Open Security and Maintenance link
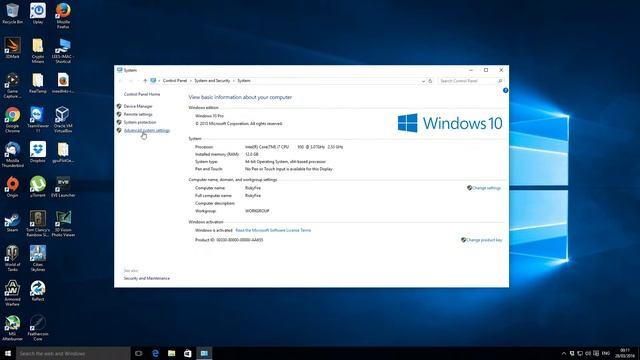Image resolution: width=640 pixels, height=360 pixels. [x=147, y=278]
